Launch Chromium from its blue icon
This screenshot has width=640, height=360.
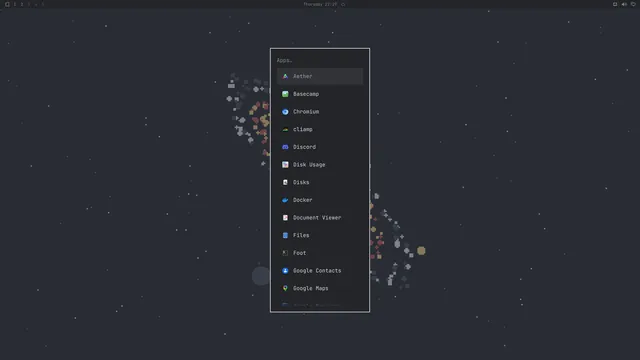(x=285, y=111)
